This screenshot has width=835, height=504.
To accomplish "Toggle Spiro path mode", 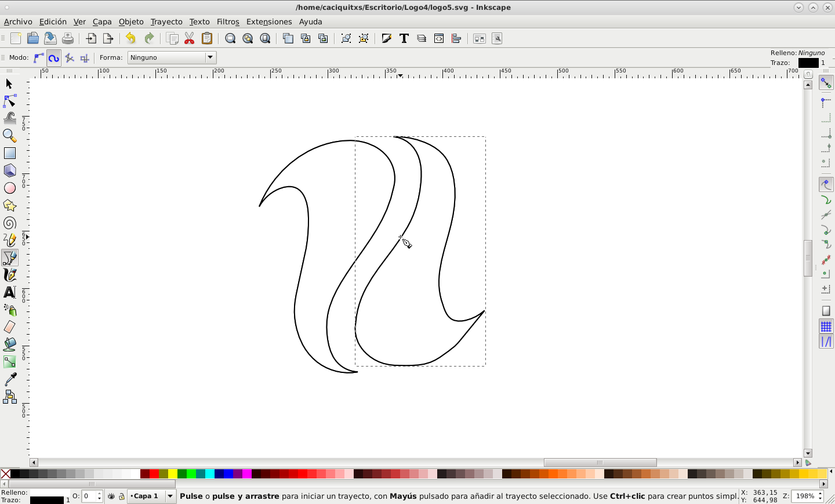I will (x=54, y=58).
